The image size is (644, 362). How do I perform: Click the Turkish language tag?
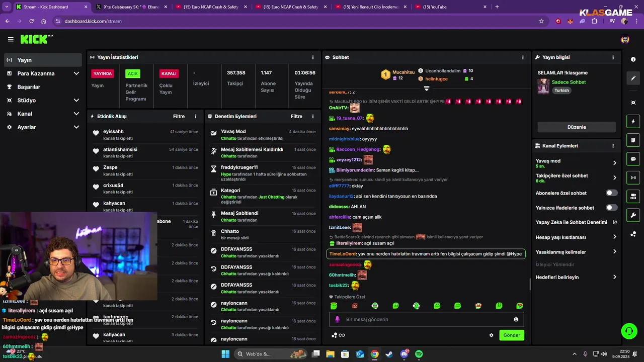click(x=561, y=90)
